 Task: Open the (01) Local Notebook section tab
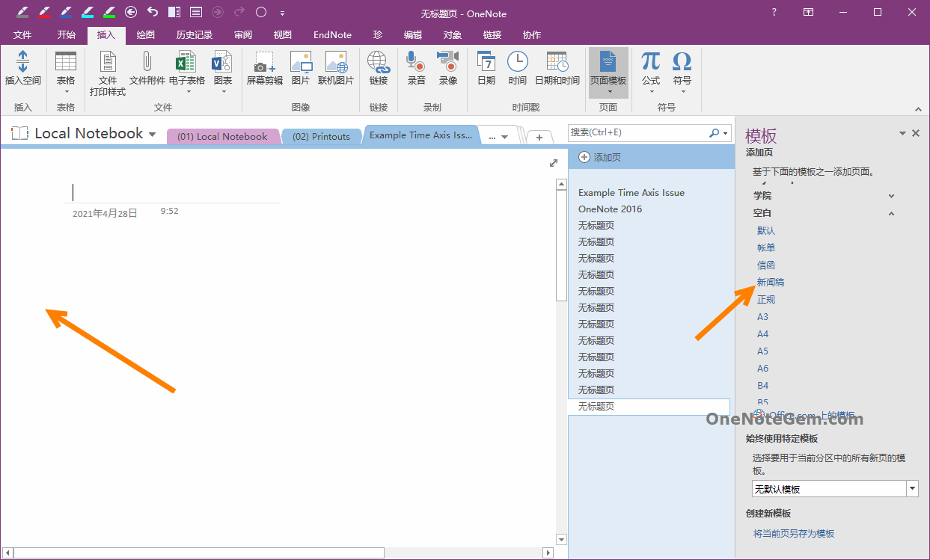coord(222,137)
